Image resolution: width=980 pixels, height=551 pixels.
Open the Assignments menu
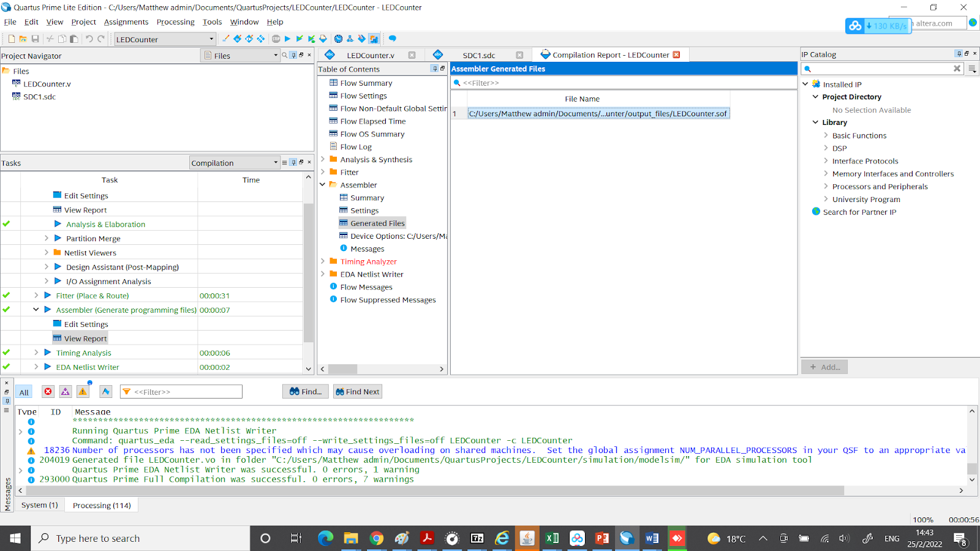click(126, 22)
